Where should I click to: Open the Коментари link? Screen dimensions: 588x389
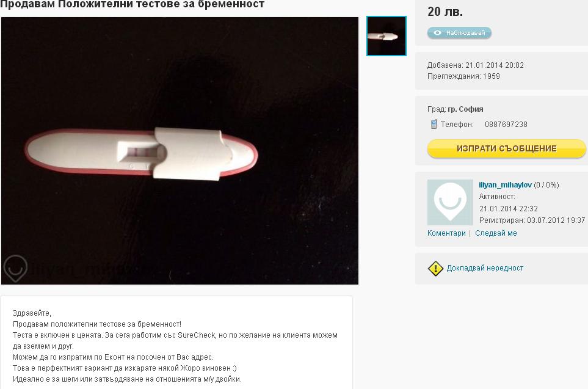coord(446,233)
